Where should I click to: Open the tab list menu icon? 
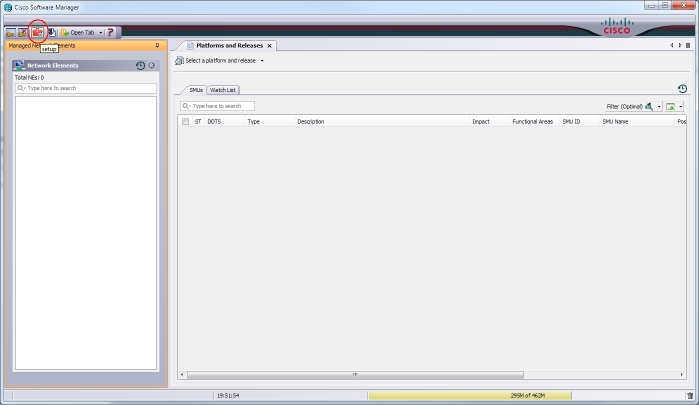(x=688, y=45)
